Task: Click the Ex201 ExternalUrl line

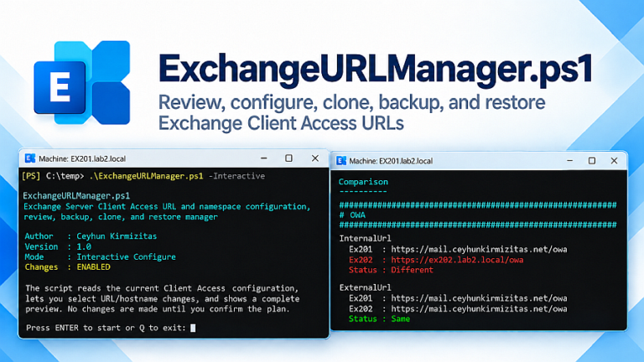Action: 458,298
